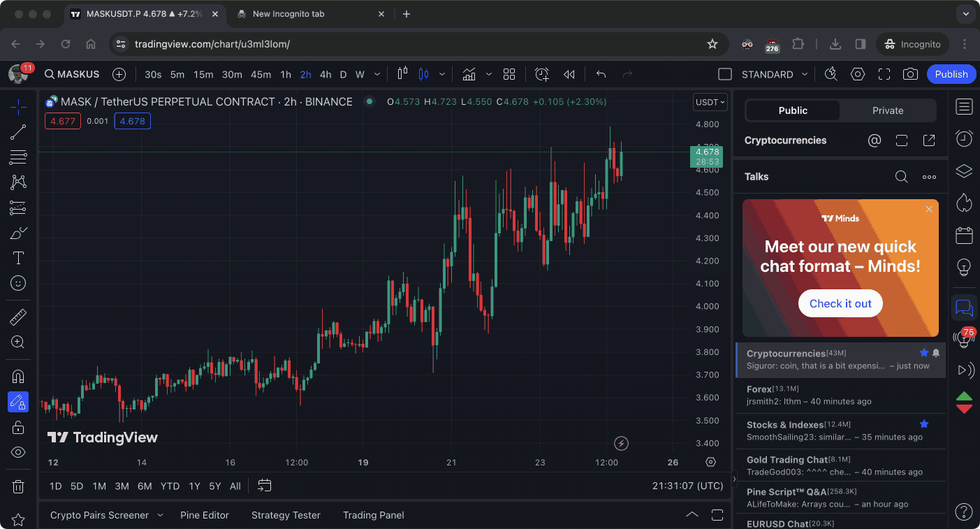This screenshot has height=529, width=980.
Task: Switch to the Public chat tab
Action: (793, 110)
